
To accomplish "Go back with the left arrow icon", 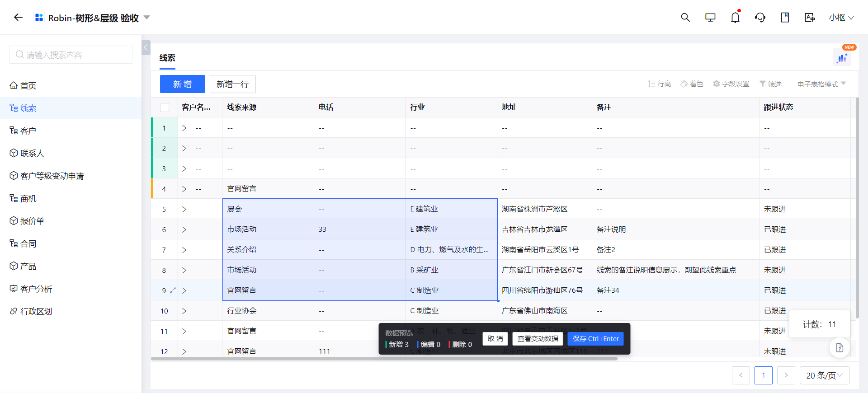I will click(x=18, y=17).
